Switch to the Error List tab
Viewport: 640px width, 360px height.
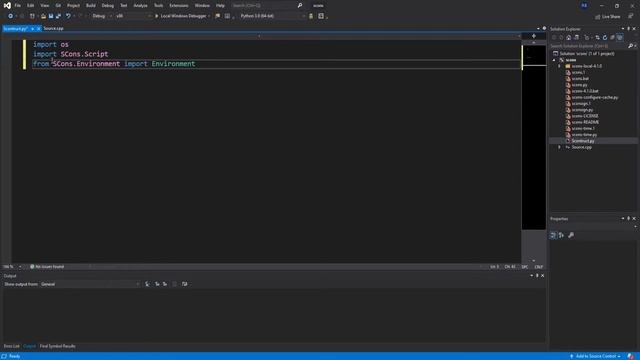[11, 346]
